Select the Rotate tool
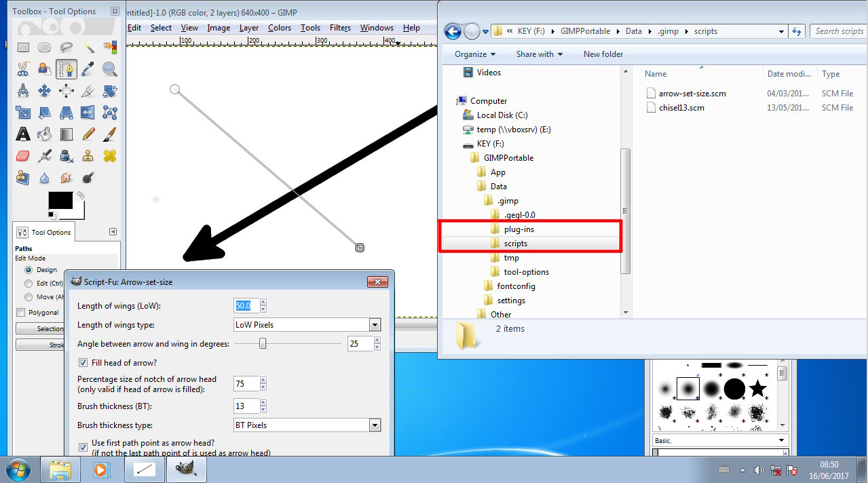This screenshot has width=868, height=483. [110, 91]
